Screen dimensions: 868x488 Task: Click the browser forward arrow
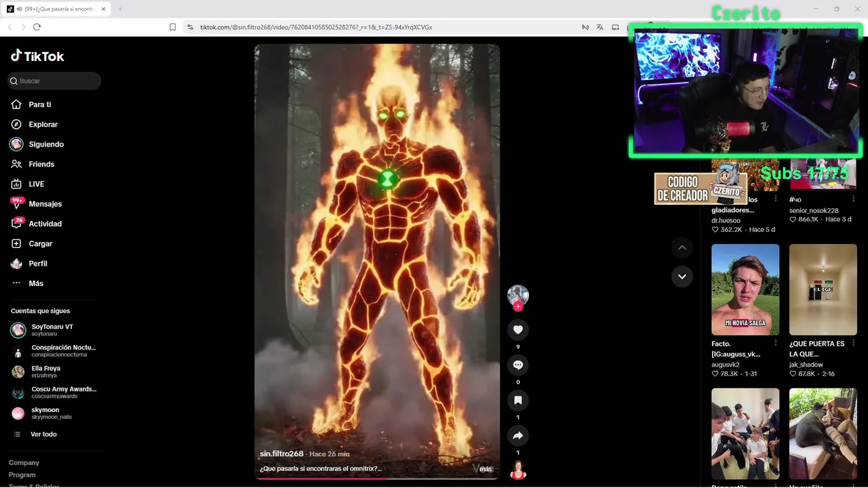(23, 27)
